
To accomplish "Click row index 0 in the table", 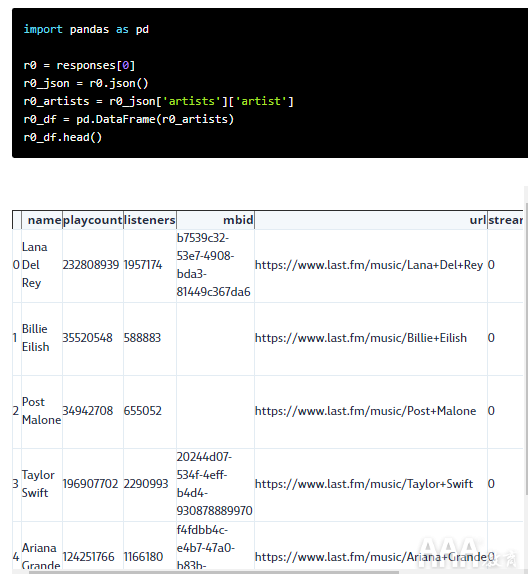I will [16, 265].
